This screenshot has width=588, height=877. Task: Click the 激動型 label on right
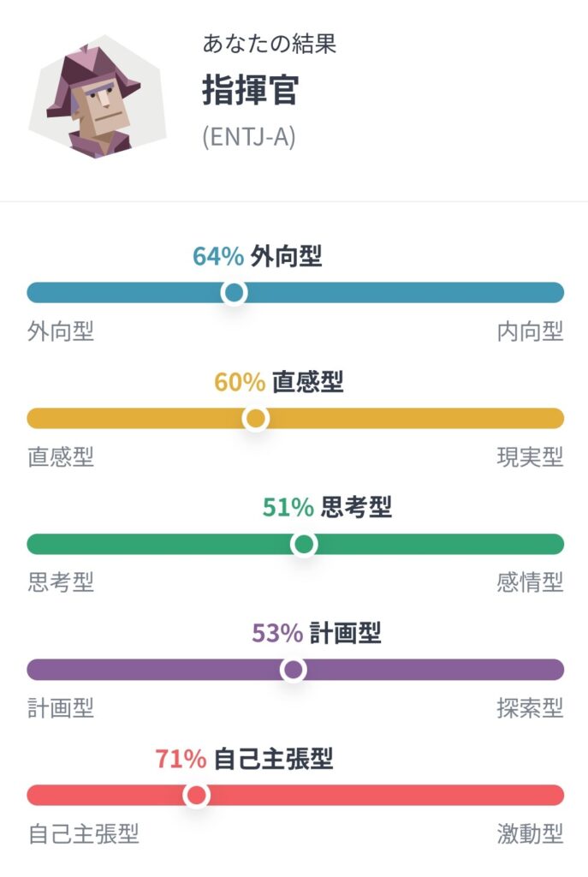pyautogui.click(x=530, y=833)
